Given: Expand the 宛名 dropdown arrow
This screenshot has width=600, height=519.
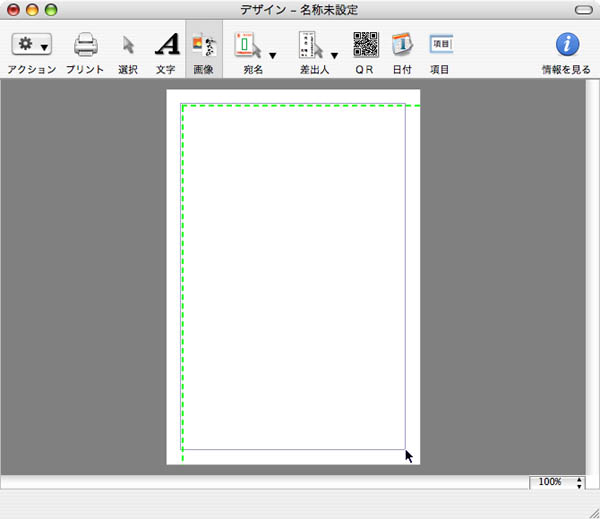Looking at the screenshot, I should tap(272, 56).
